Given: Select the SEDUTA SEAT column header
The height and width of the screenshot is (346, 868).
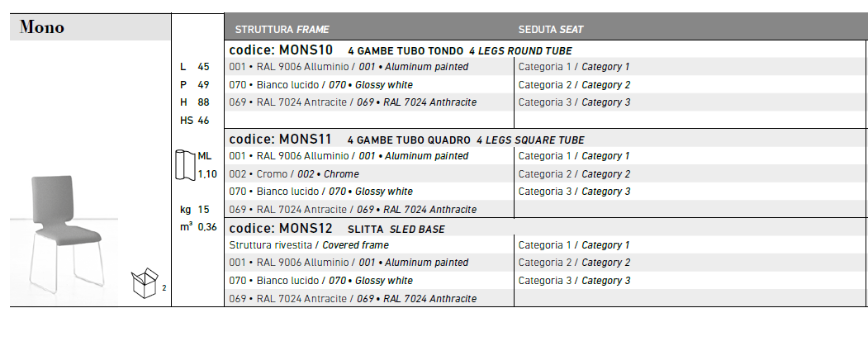Looking at the screenshot, I should point(551,30).
